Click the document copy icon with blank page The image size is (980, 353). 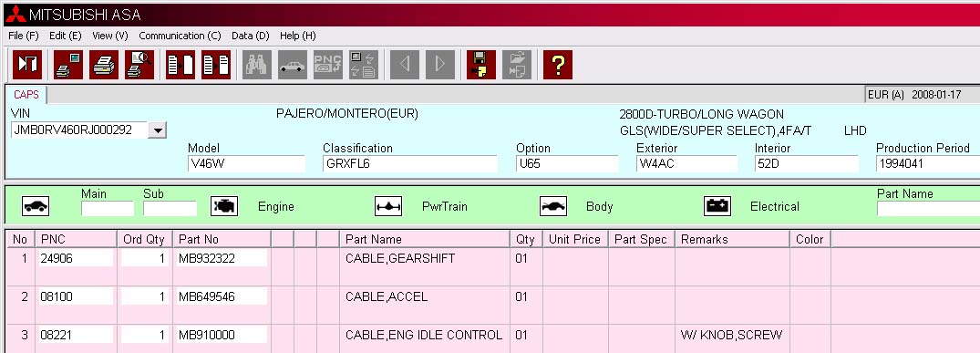tap(180, 65)
